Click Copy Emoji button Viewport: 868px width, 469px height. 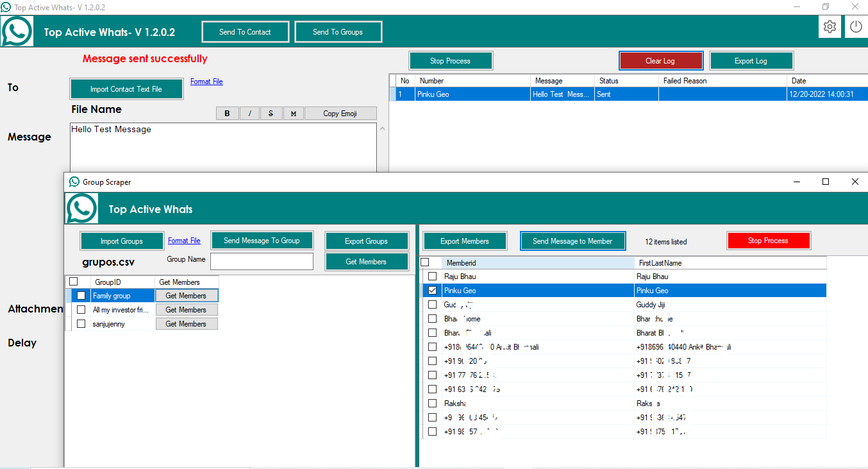pos(340,114)
